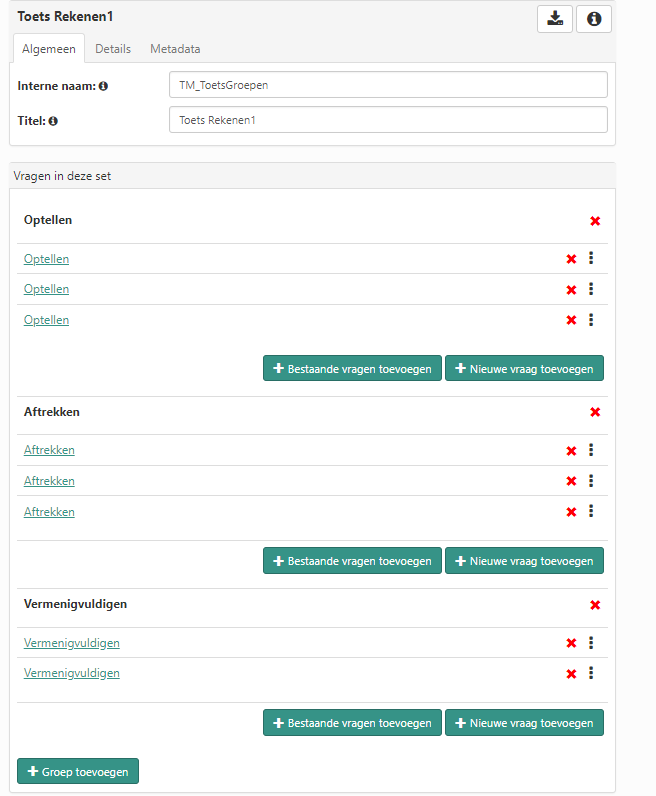Screen dimensions: 656x796
Task: Open the three-dot menu of the last Vermenigvuldigen question
Action: click(x=591, y=673)
